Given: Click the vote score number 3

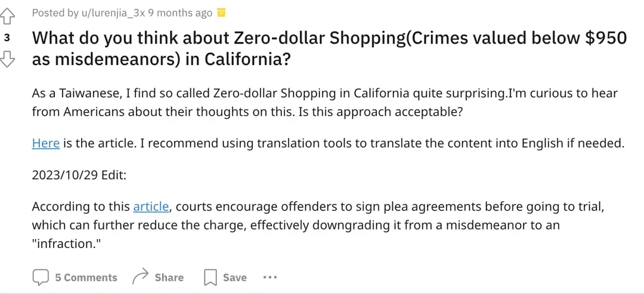Looking at the screenshot, I should click(x=7, y=37).
